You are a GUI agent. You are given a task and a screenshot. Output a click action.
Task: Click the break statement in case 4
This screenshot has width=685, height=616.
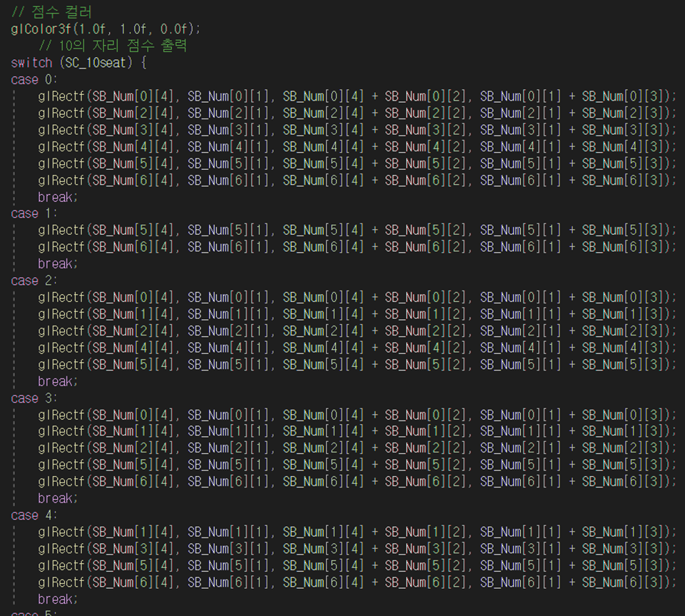click(58, 599)
